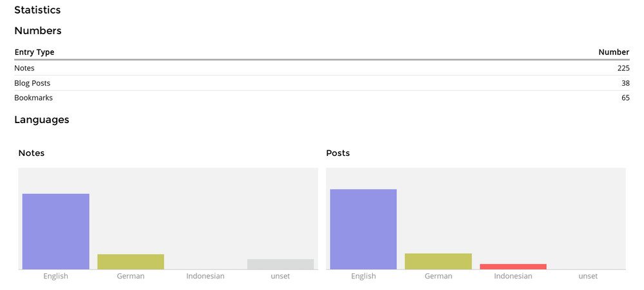
Task: Click the gray unset bar in Notes chart
Action: [x=280, y=264]
